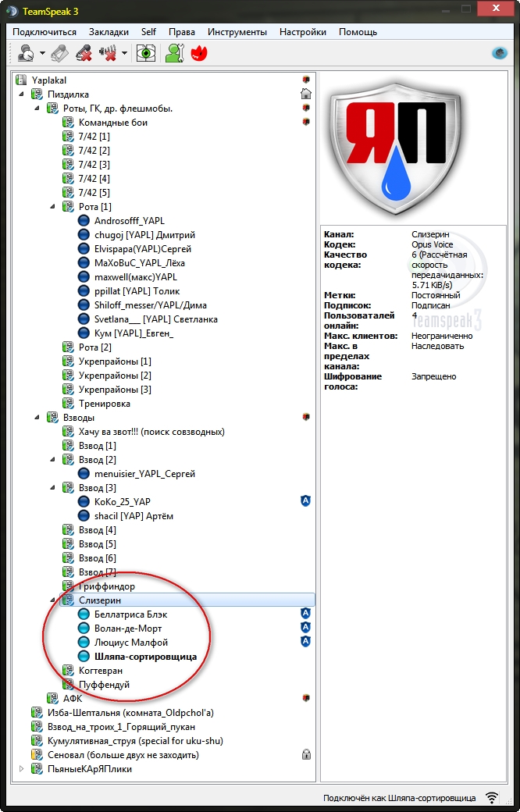
Task: Mute microphone via toolbar icon
Action: 84,53
